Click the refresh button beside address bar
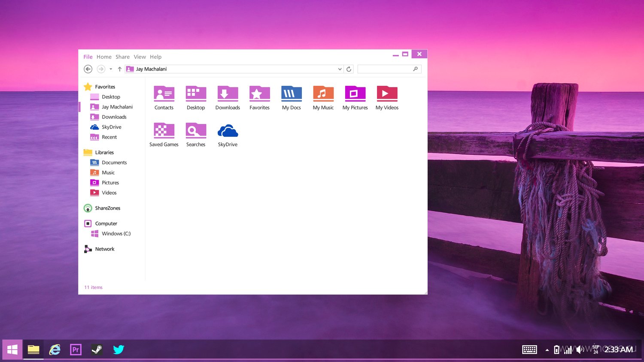Viewport: 644px width, 362px height. point(349,69)
